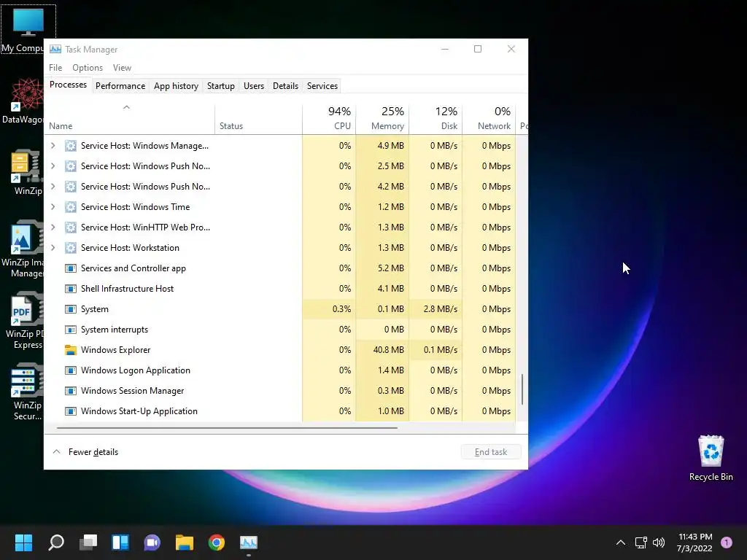Expand Service Host: Workstation row
This screenshot has height=560, width=747.
(53, 248)
